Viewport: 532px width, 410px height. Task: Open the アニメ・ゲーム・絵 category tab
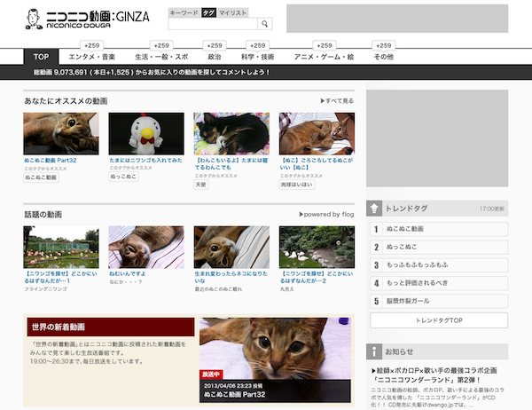point(324,57)
